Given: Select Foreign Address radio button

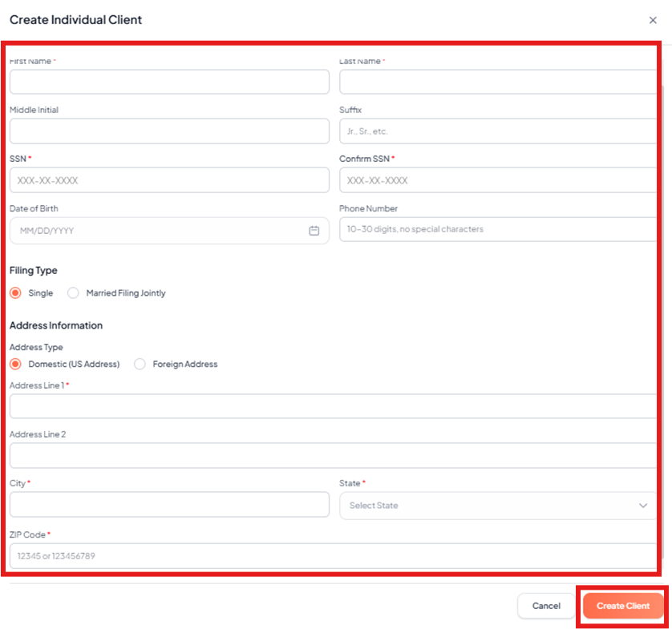Looking at the screenshot, I should coord(140,364).
